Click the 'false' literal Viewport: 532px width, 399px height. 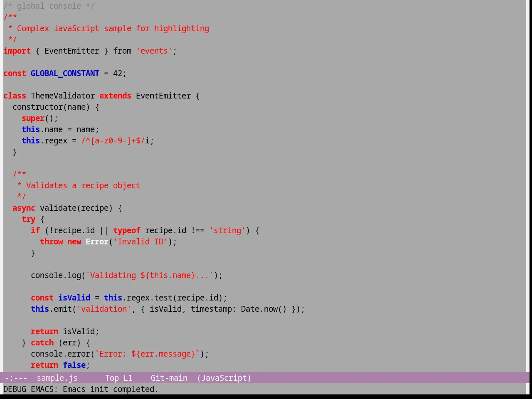(74, 365)
